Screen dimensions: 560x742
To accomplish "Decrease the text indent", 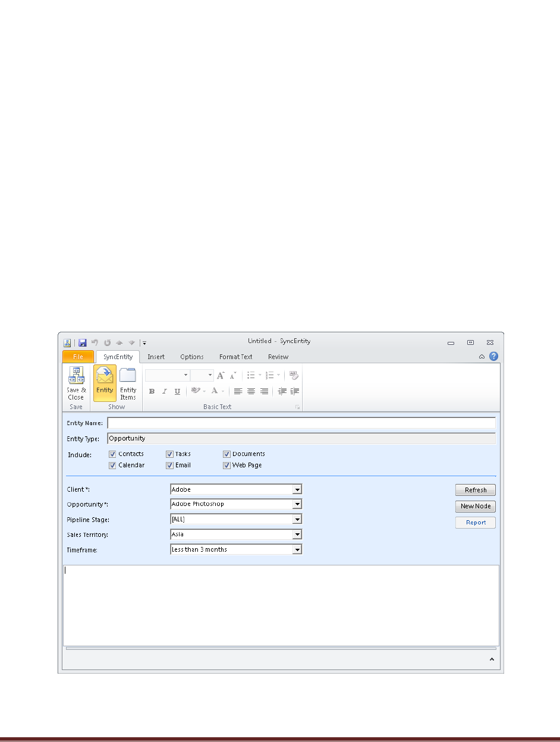I will (x=282, y=391).
